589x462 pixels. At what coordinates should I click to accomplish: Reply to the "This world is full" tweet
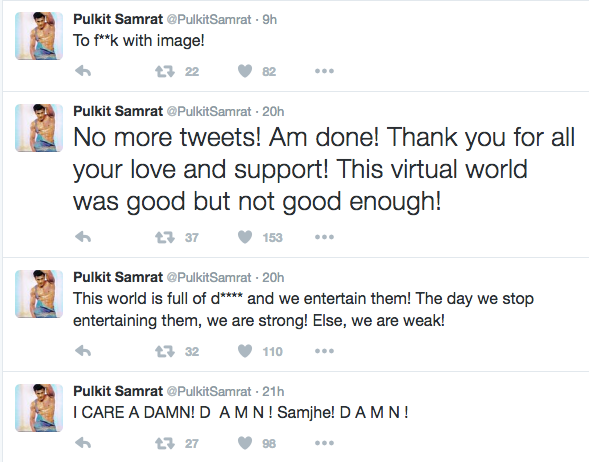pyautogui.click(x=83, y=351)
